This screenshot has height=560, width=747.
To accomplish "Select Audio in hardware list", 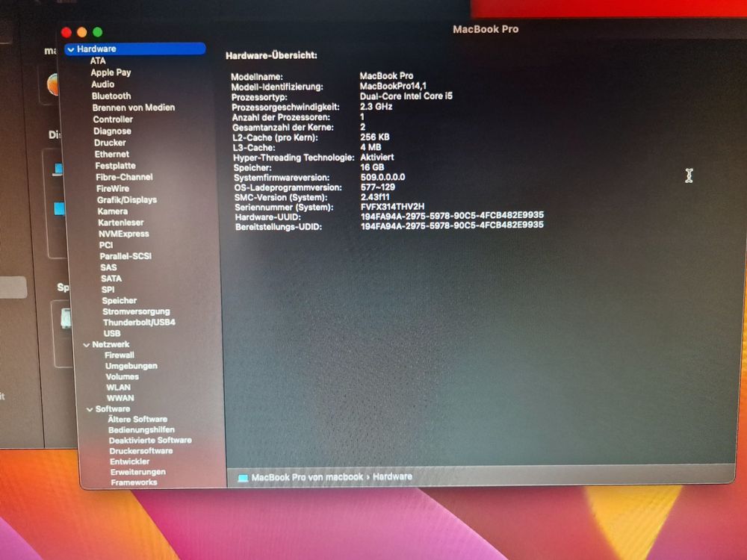I will click(x=103, y=84).
